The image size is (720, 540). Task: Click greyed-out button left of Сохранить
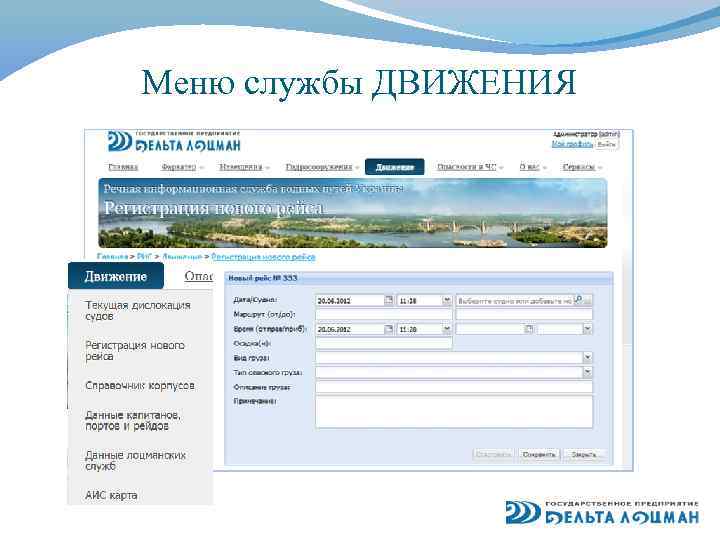pyautogui.click(x=494, y=455)
